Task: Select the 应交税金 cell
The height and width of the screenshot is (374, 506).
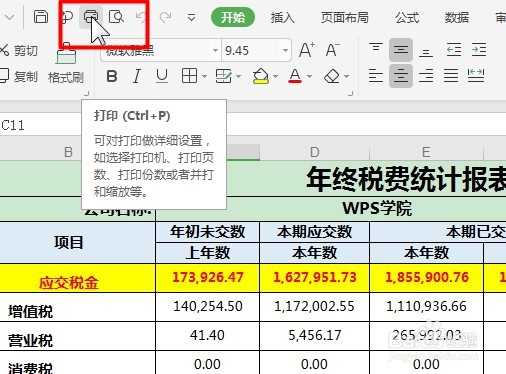Action: 77,278
